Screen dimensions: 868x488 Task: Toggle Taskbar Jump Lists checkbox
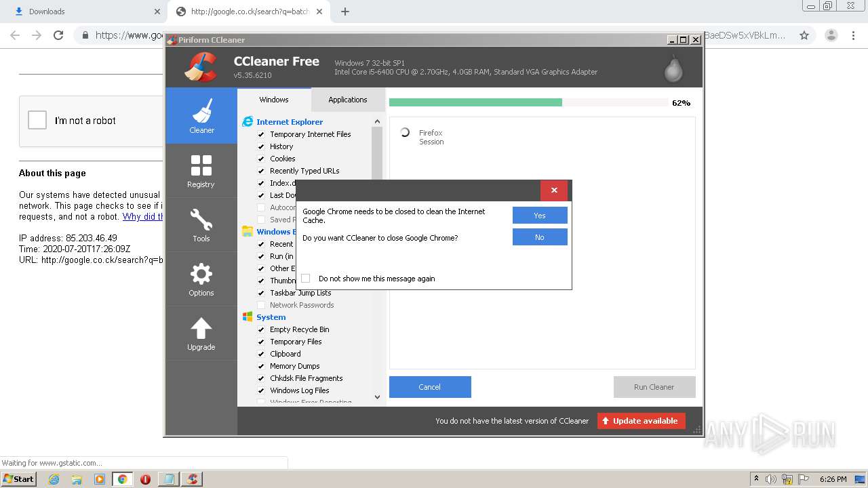point(261,293)
